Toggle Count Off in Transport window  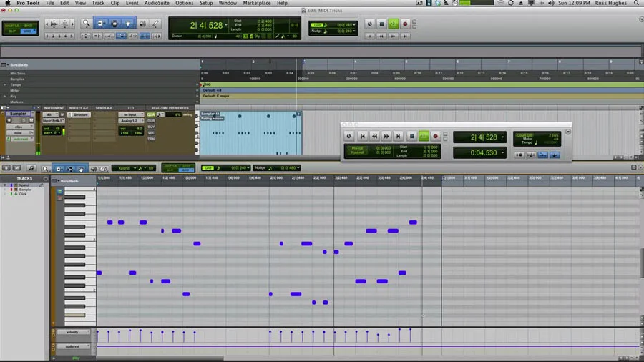[x=524, y=135]
